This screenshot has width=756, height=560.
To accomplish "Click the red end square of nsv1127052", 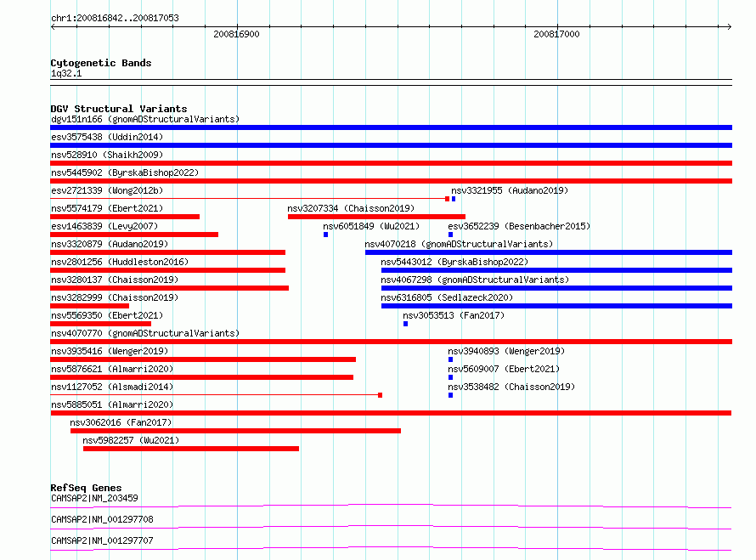I will 381,395.
